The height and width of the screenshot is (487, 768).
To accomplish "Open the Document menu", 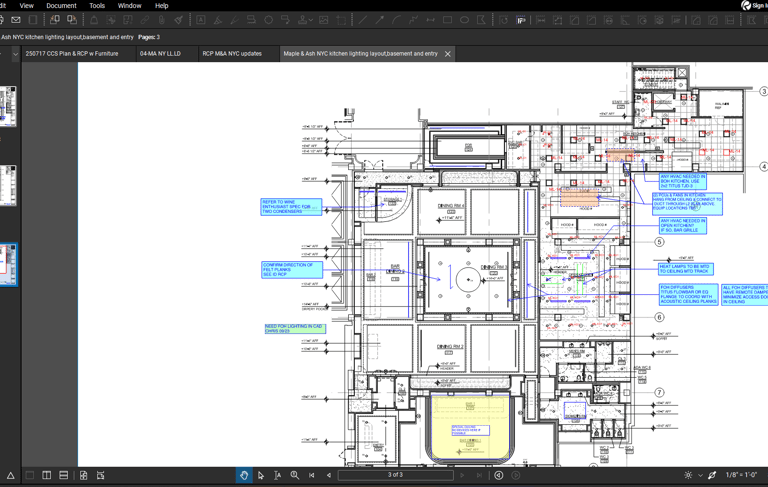I will coord(61,5).
